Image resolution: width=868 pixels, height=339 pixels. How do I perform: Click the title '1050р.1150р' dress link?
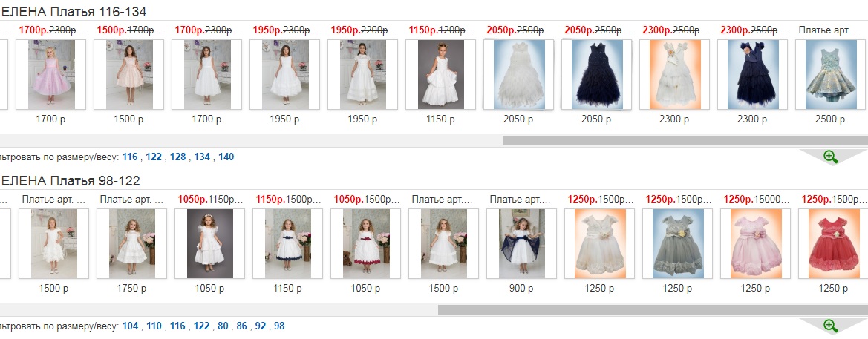point(210,200)
